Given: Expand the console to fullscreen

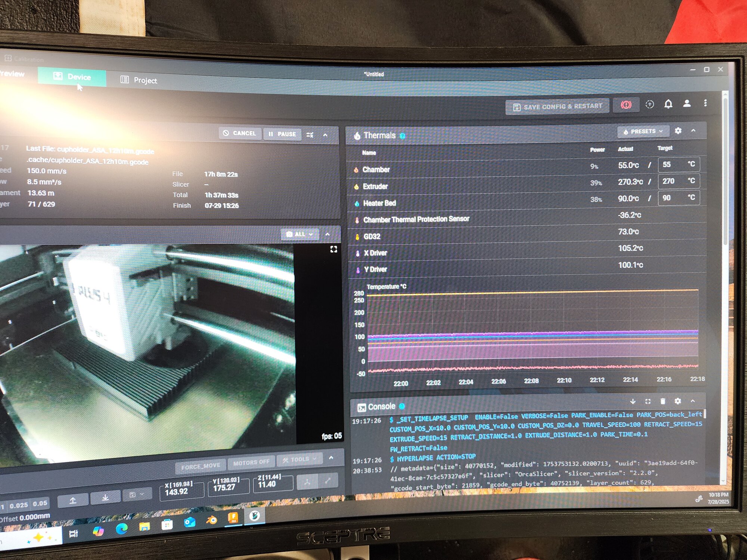Looking at the screenshot, I should pos(648,401).
